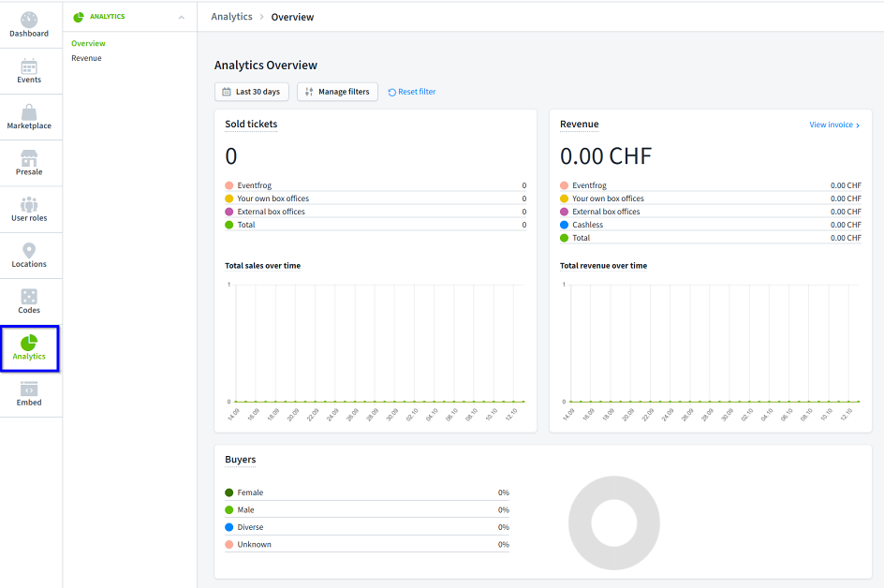Click the Cashless revenue legend dot

click(565, 225)
